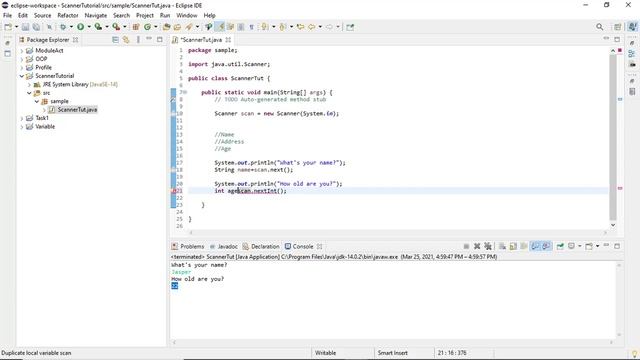Click the editor vertical scrollbar
This screenshot has height=360, width=640.
pyautogui.click(x=613, y=137)
